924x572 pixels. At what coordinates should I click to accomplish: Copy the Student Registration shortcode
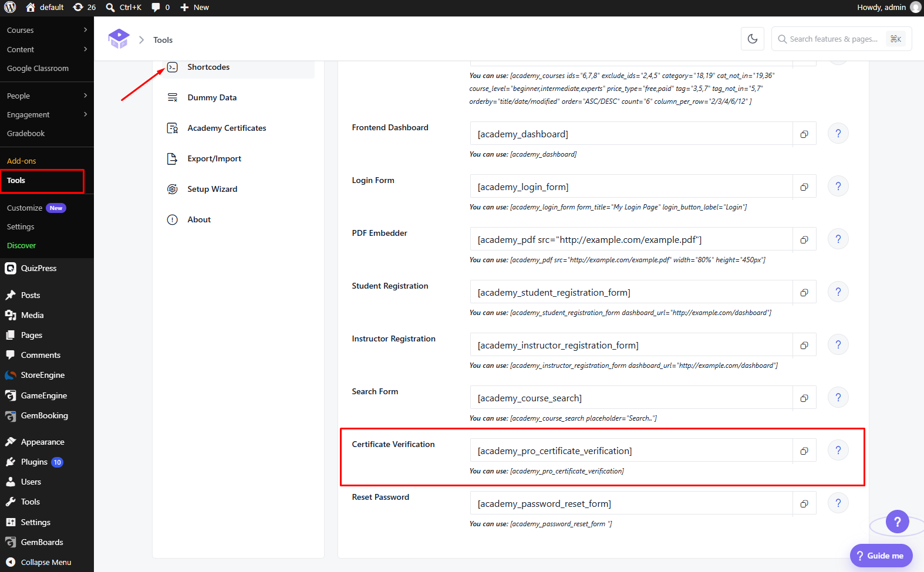coord(804,292)
